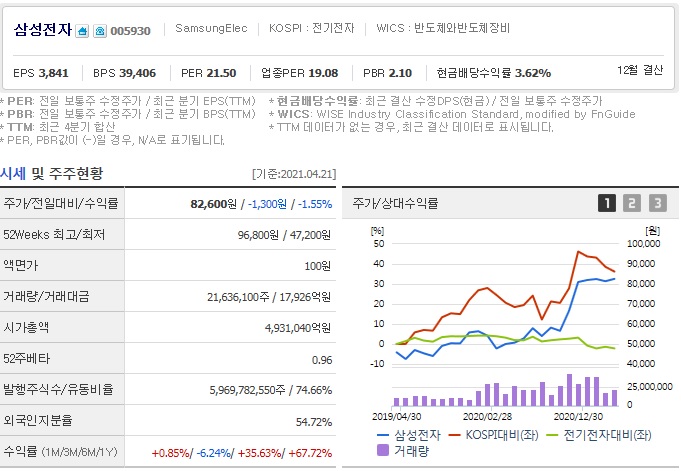Click the green 전기전자대비(좌) legend entry
The width and height of the screenshot is (681, 471).
click(598, 435)
